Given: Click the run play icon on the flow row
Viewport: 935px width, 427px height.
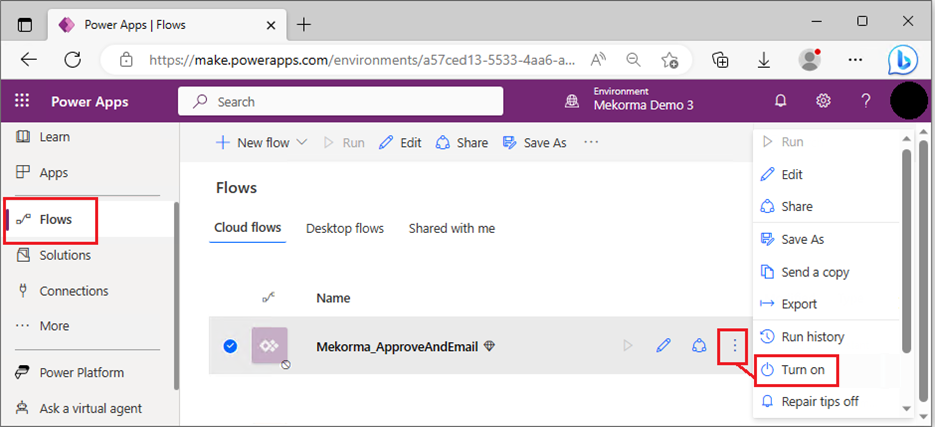Looking at the screenshot, I should pyautogui.click(x=628, y=346).
